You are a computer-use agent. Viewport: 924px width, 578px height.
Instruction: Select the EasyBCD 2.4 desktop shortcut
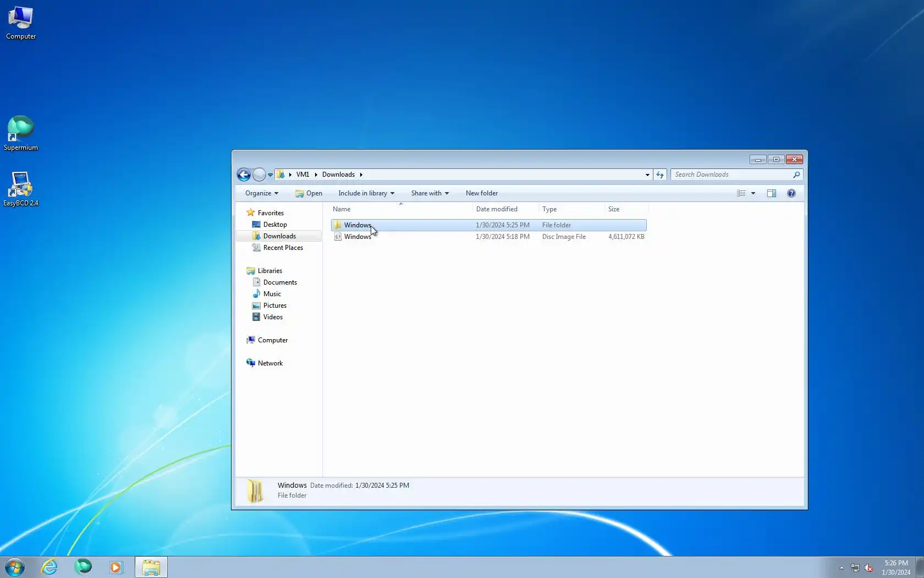click(21, 189)
